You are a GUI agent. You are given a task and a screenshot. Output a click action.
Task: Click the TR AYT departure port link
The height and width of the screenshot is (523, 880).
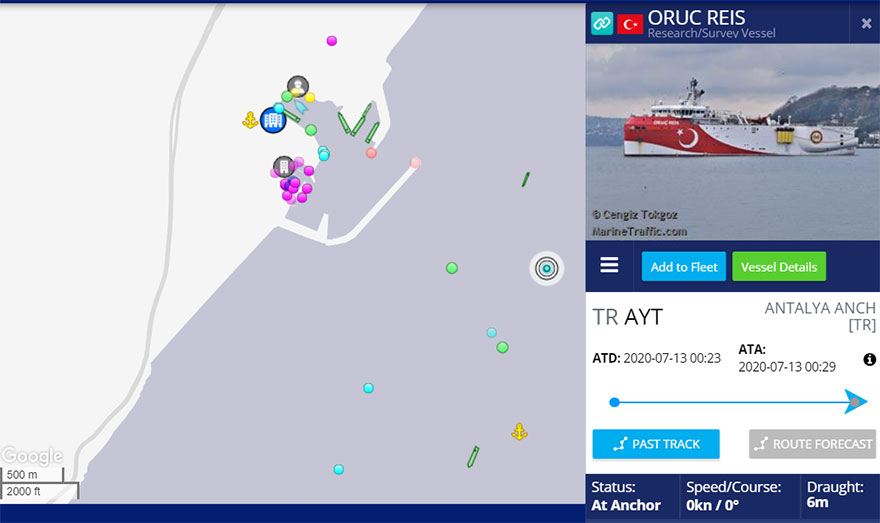tap(627, 317)
